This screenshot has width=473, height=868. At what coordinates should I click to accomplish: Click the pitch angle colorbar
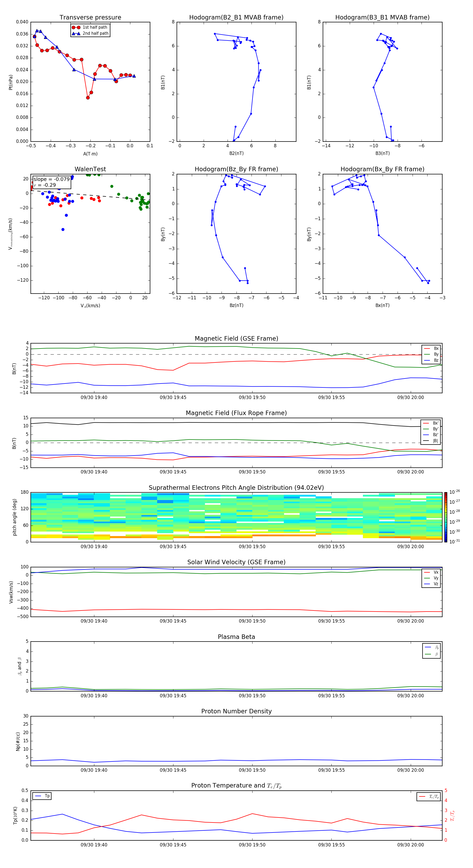click(x=445, y=517)
